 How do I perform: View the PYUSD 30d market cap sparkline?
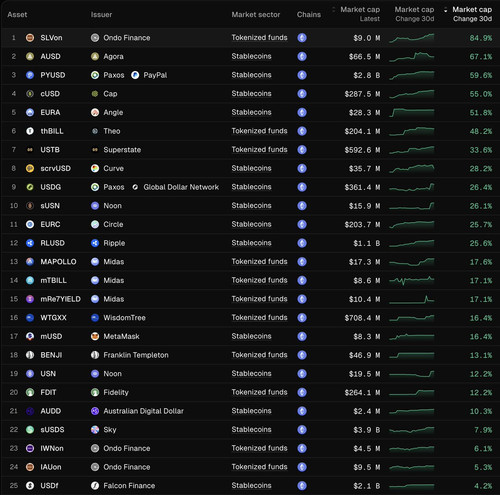point(412,75)
